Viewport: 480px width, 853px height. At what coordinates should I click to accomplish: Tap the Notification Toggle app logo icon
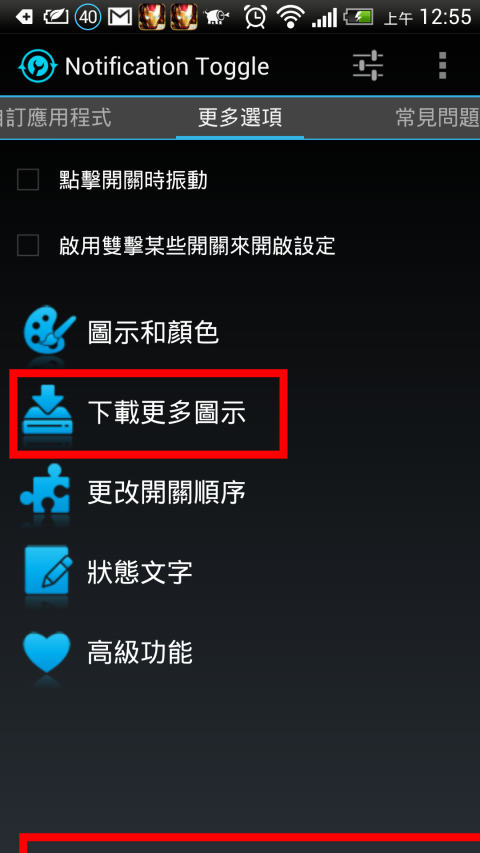click(x=36, y=66)
